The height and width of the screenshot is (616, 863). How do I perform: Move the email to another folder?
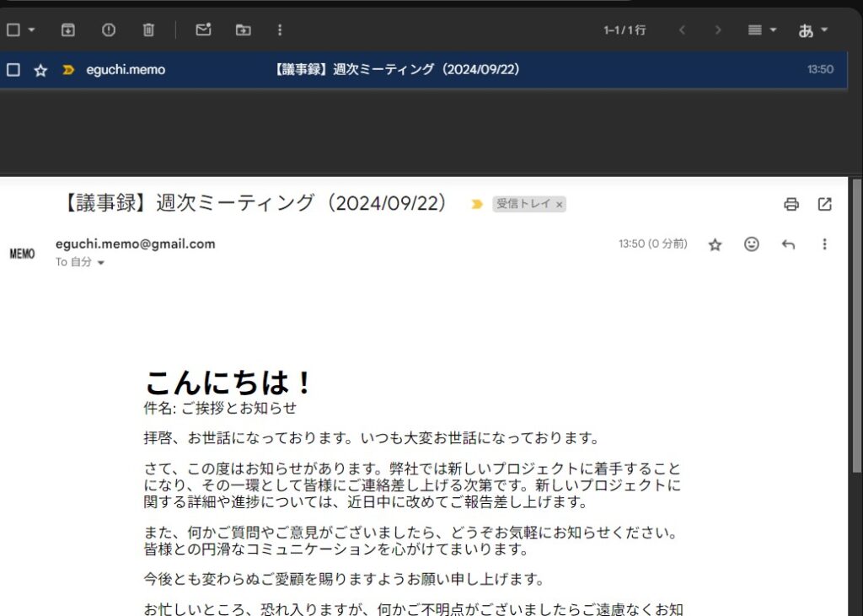(x=243, y=29)
